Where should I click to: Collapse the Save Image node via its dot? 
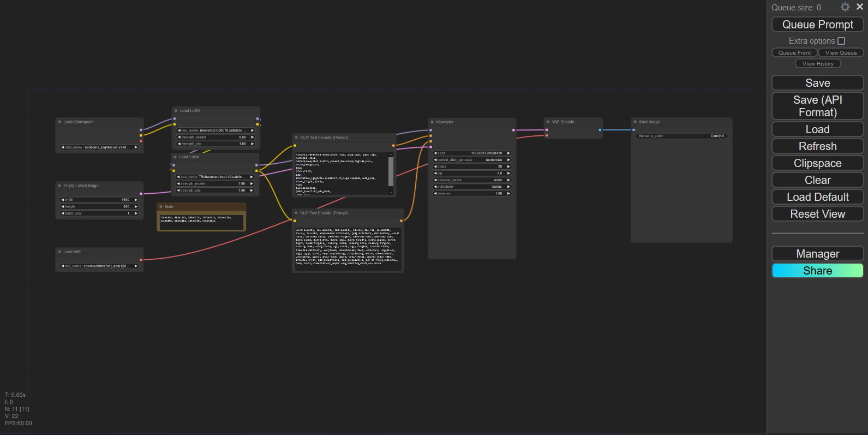point(635,122)
